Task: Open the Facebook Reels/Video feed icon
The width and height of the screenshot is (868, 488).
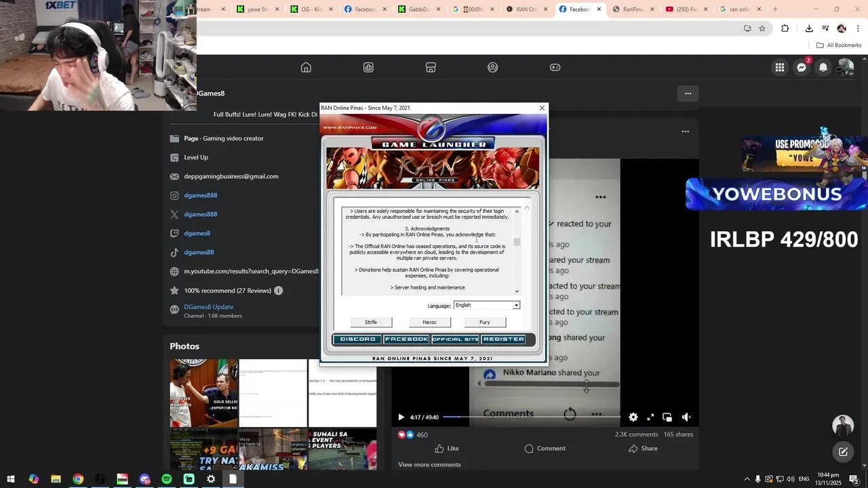Action: pos(368,67)
